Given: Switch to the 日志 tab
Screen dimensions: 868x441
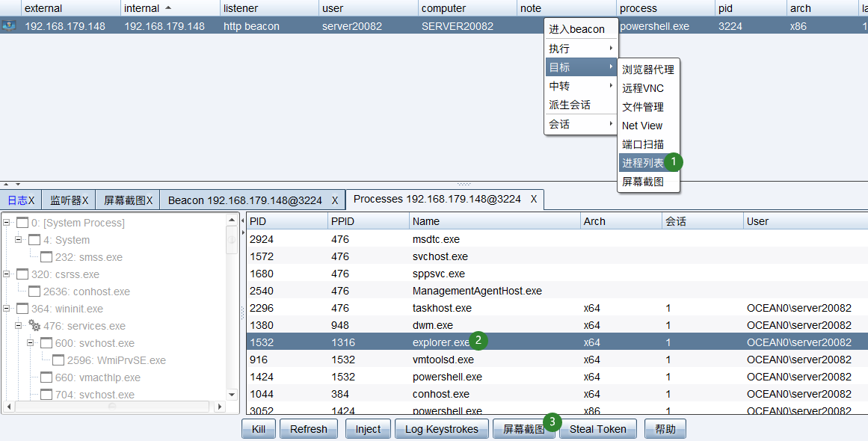Looking at the screenshot, I should 20,200.
